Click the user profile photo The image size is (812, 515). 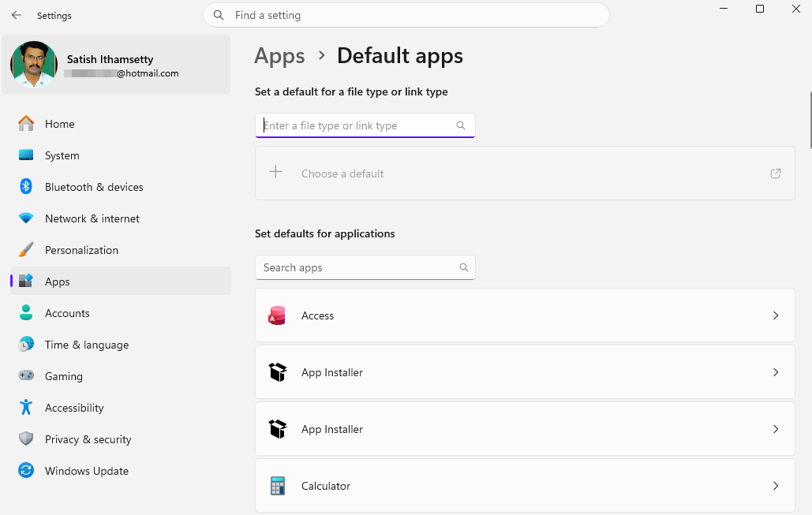(x=34, y=64)
